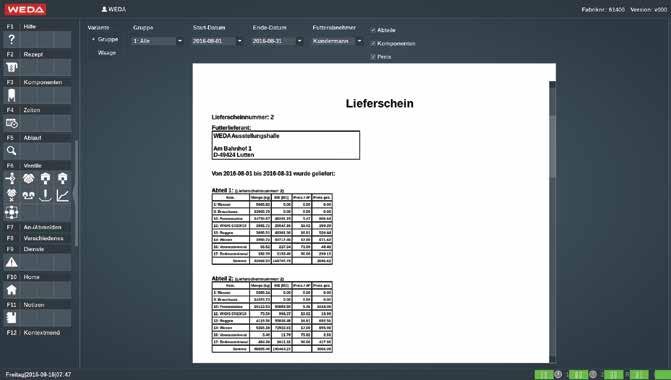The image size is (671, 380).
Task: Open the Ende-Datum dropdown arrow
Action: [x=299, y=41]
